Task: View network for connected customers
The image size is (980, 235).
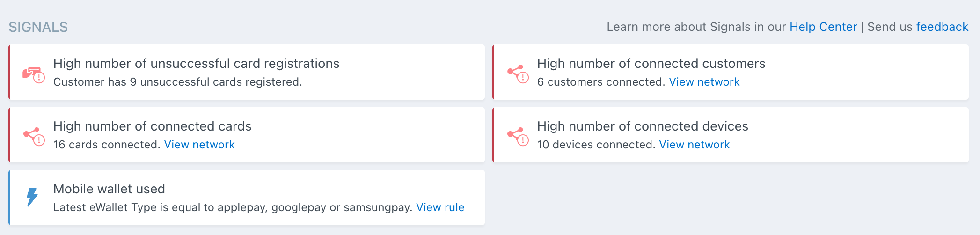Action: pos(704,82)
